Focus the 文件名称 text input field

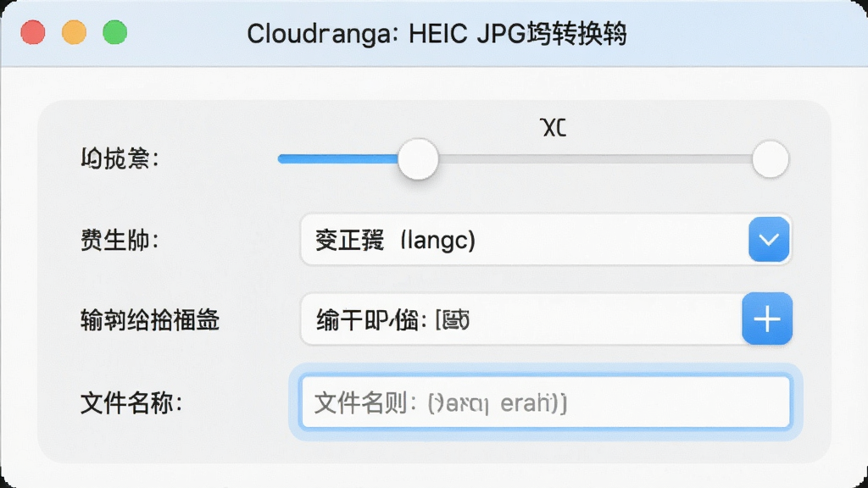[546, 402]
